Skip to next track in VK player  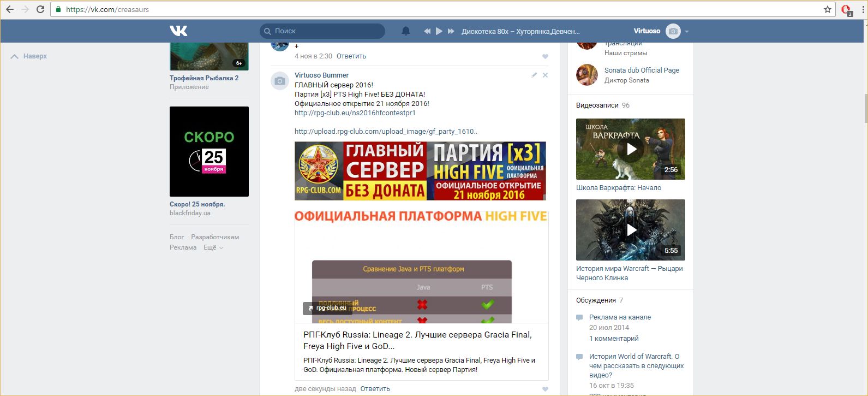click(451, 31)
